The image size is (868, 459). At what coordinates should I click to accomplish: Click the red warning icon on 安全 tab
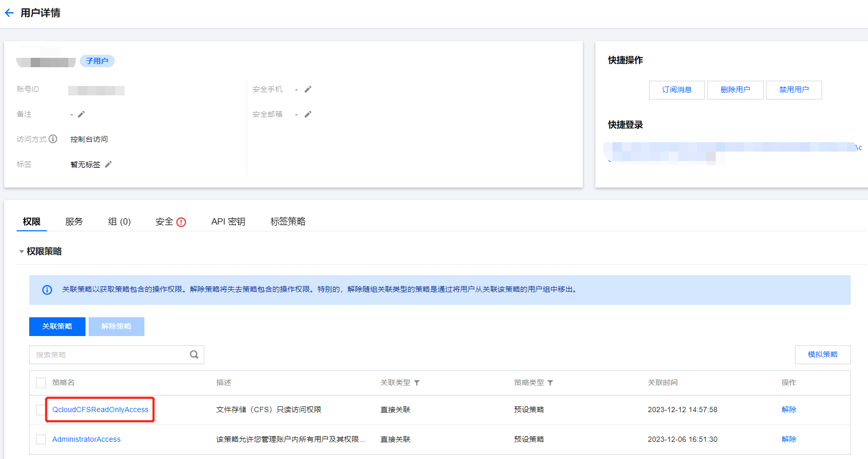coord(181,222)
